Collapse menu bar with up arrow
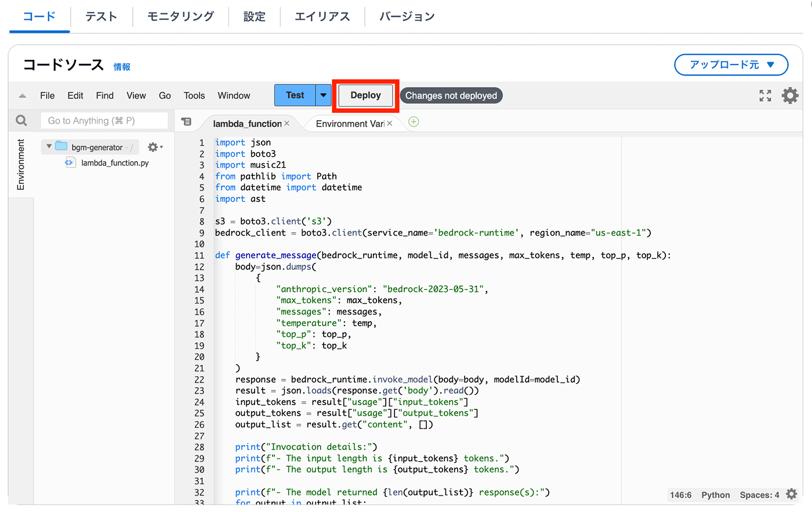The image size is (812, 512). point(22,96)
